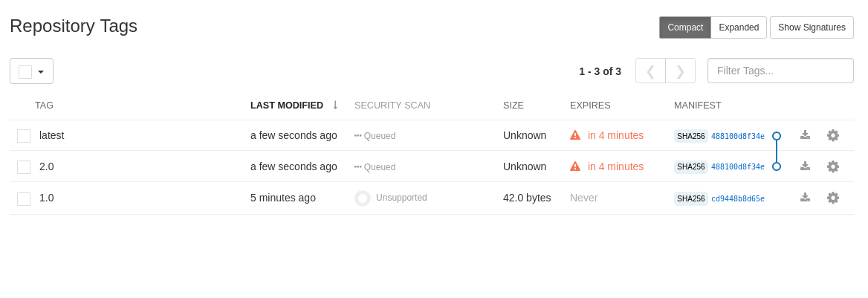Click the download icon for tag 1.0

(x=805, y=198)
